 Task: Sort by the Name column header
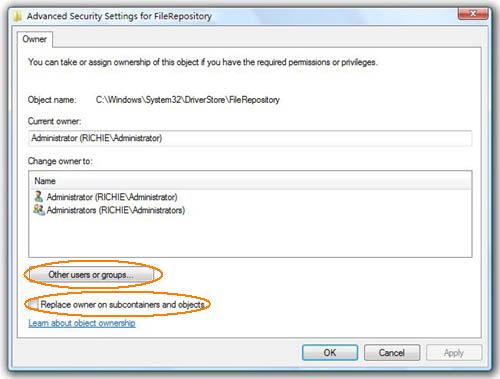[x=250, y=181]
